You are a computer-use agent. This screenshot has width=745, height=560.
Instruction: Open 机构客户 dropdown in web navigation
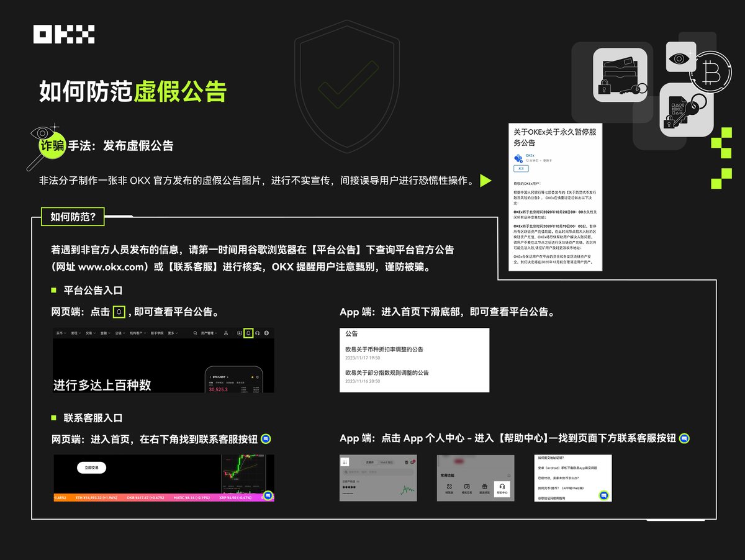click(x=138, y=333)
